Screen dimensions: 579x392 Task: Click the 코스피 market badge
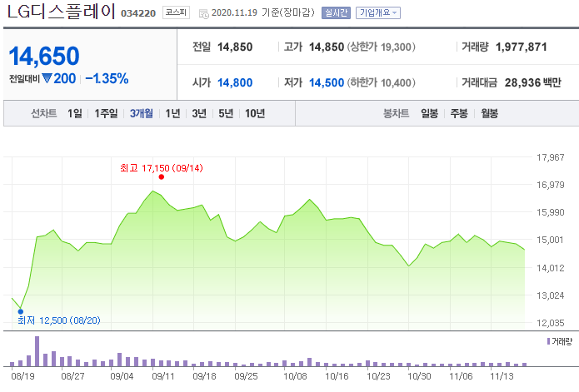coord(176,12)
